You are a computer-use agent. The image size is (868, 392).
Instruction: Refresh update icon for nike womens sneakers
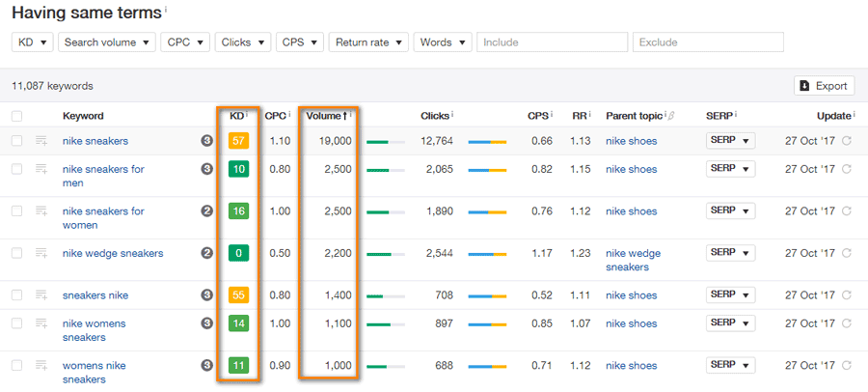tap(847, 323)
